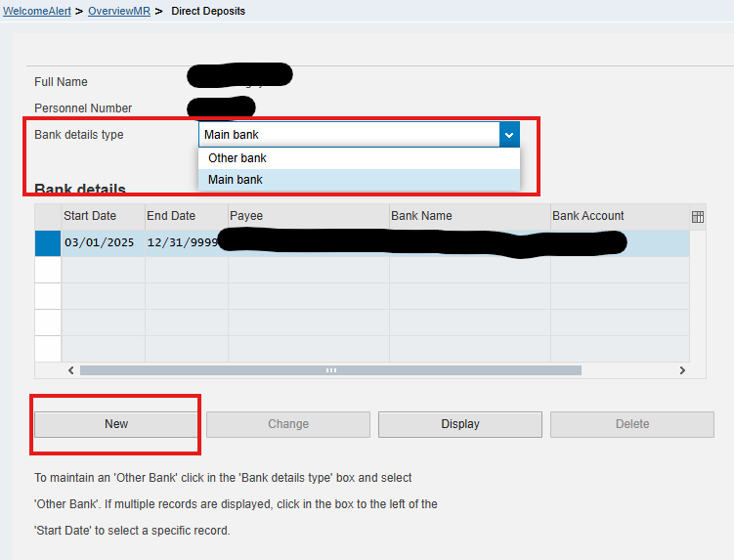The width and height of the screenshot is (734, 560).
Task: Select the Main bank text in the combo box
Action: (232, 135)
